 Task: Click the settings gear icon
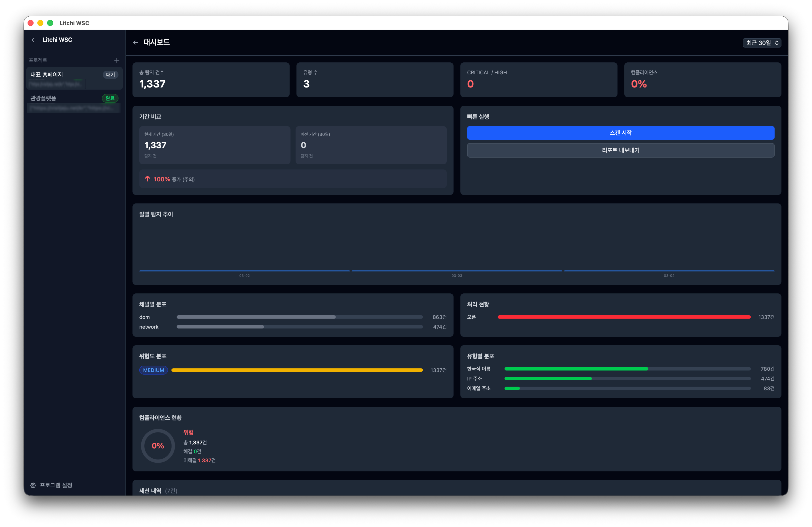pyautogui.click(x=33, y=485)
